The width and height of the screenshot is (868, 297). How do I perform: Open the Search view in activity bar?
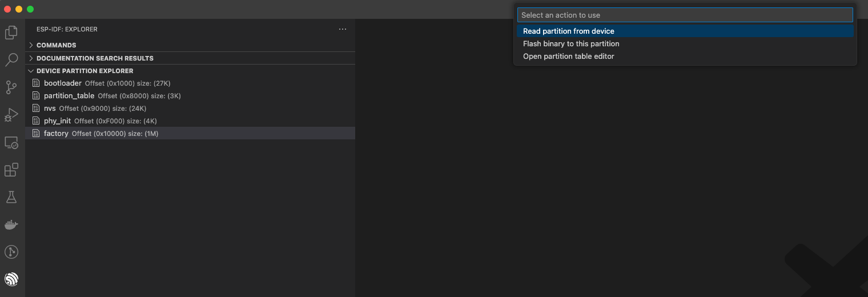coord(11,60)
